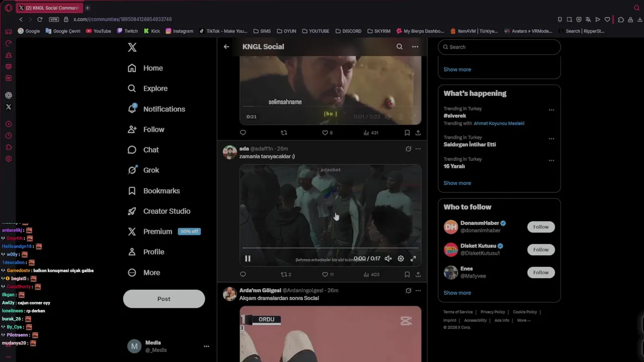Image resolution: width=644 pixels, height=362 pixels.
Task: Repost ada's post with 2 reposts
Action: tap(286, 275)
